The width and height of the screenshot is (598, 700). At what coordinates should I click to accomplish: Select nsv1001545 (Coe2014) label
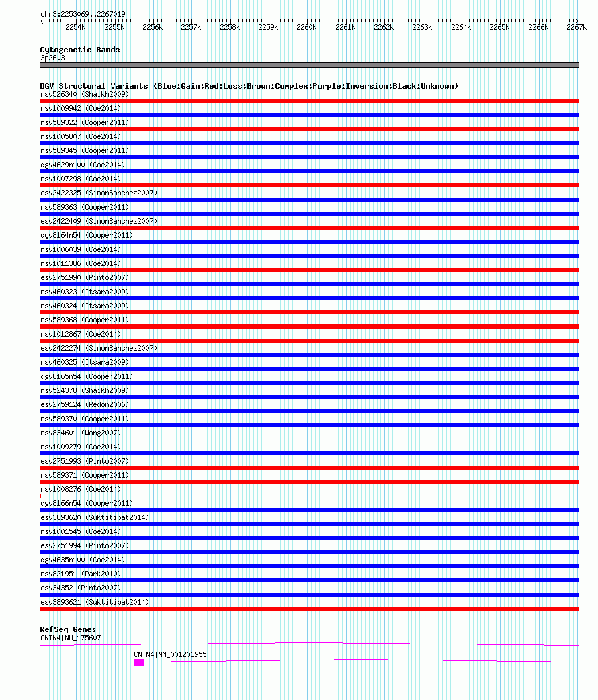(81, 531)
